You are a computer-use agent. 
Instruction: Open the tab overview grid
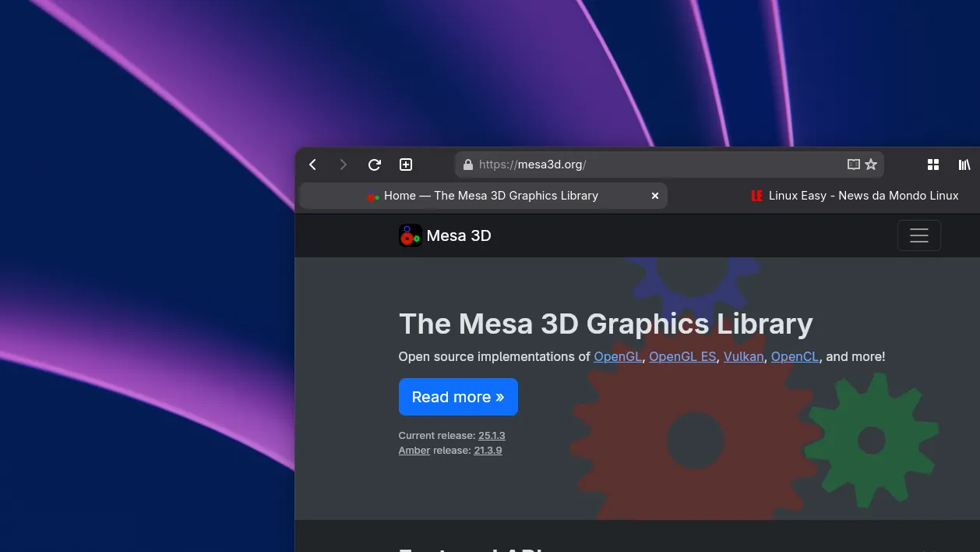click(932, 165)
